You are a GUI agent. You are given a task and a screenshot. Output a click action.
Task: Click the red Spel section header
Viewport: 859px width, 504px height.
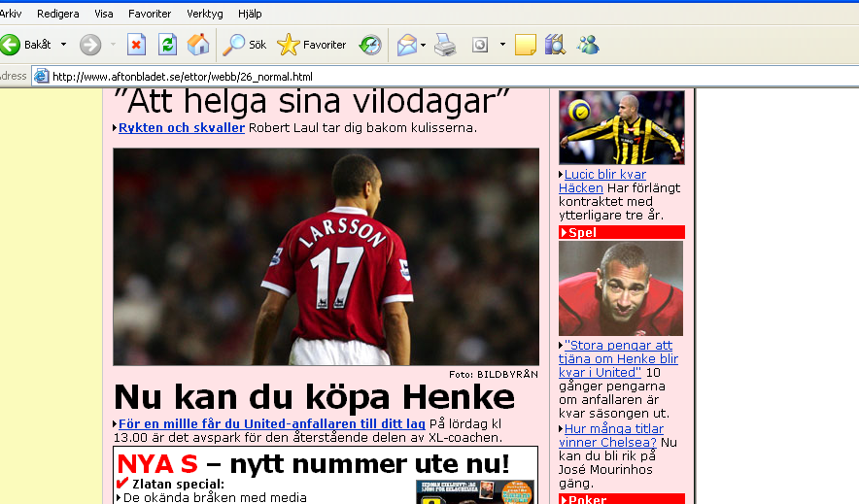coord(622,232)
